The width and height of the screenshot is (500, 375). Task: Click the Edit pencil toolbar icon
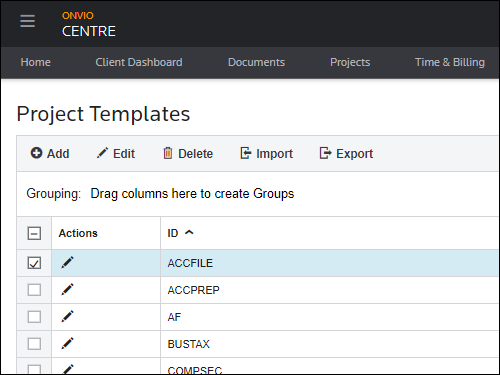tap(102, 153)
